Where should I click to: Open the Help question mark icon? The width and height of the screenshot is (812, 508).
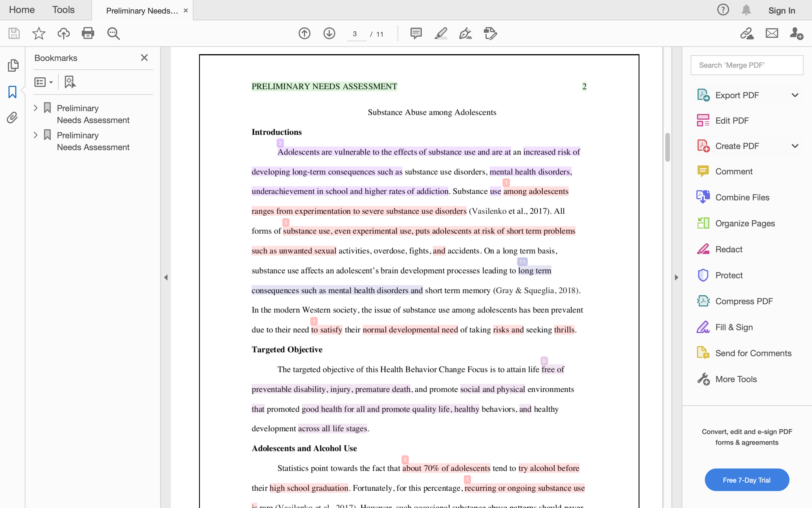tap(723, 10)
